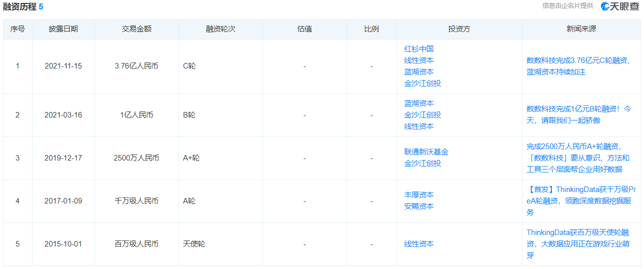
Task: Select date cell 2021-11-15
Action: pos(63,66)
